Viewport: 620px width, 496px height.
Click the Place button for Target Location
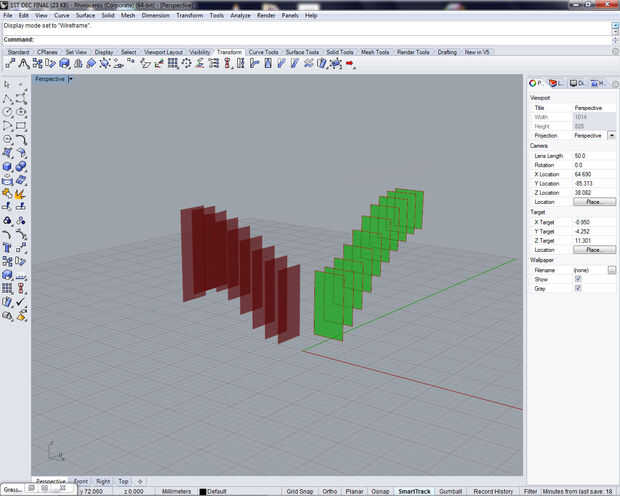(594, 250)
